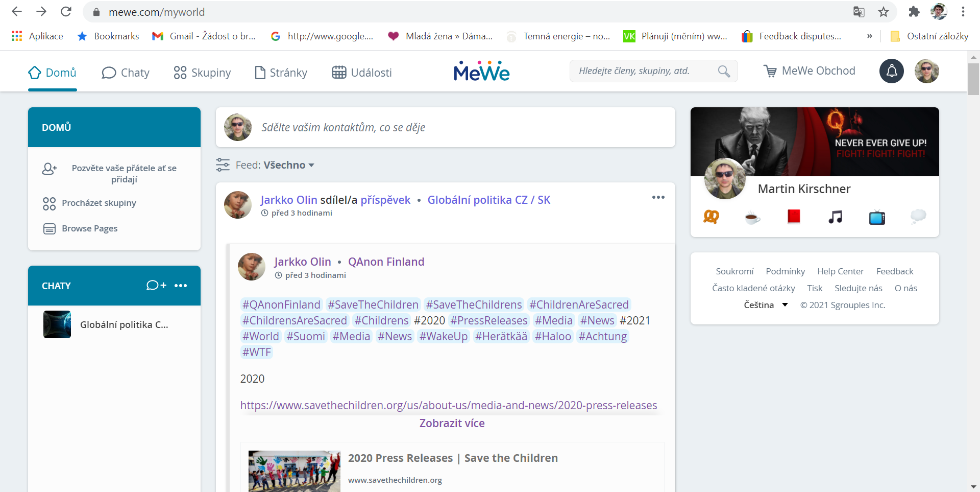Open savethechildren.org press releases URL
The width and height of the screenshot is (980, 492).
tap(449, 405)
